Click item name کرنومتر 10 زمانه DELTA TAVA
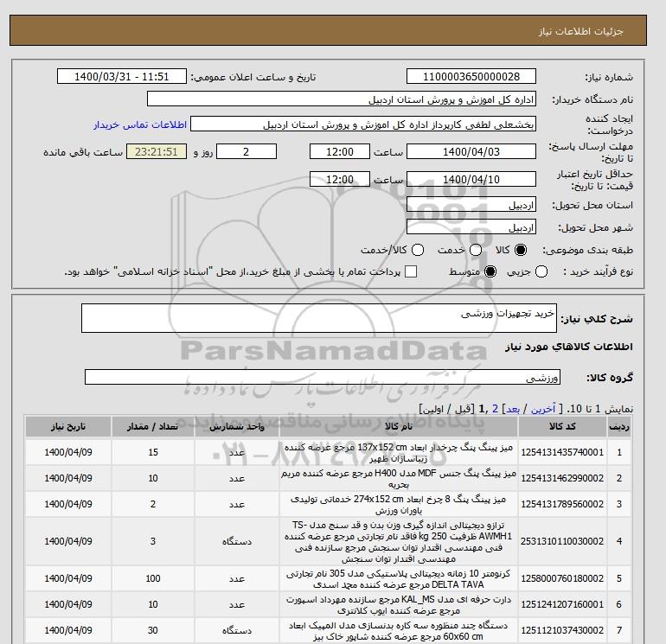The image size is (666, 644). click(399, 578)
